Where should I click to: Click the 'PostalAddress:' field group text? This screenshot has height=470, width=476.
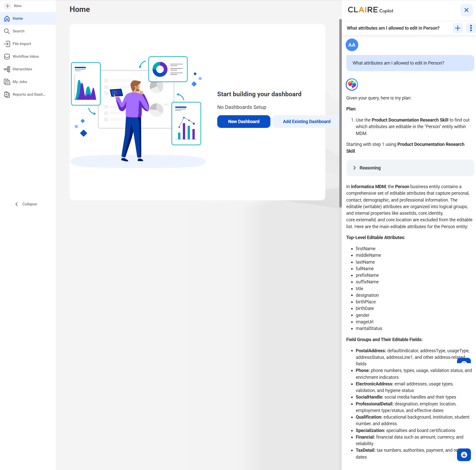[x=371, y=351]
